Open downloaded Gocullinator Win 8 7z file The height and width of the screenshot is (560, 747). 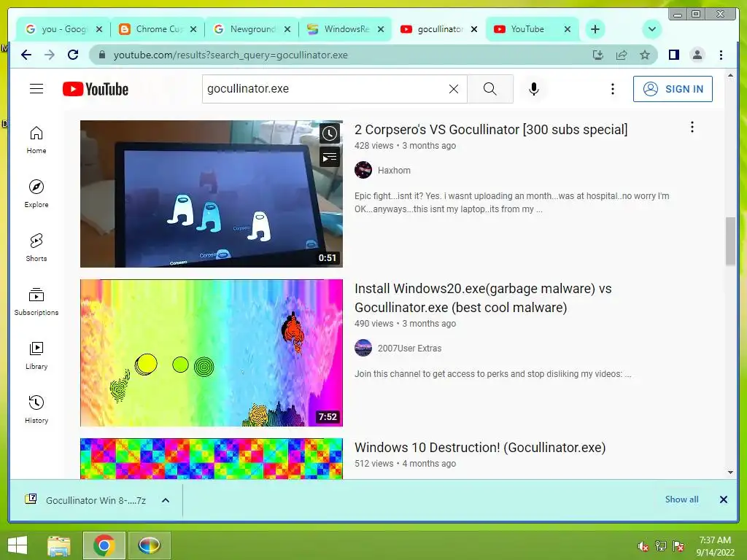point(86,500)
